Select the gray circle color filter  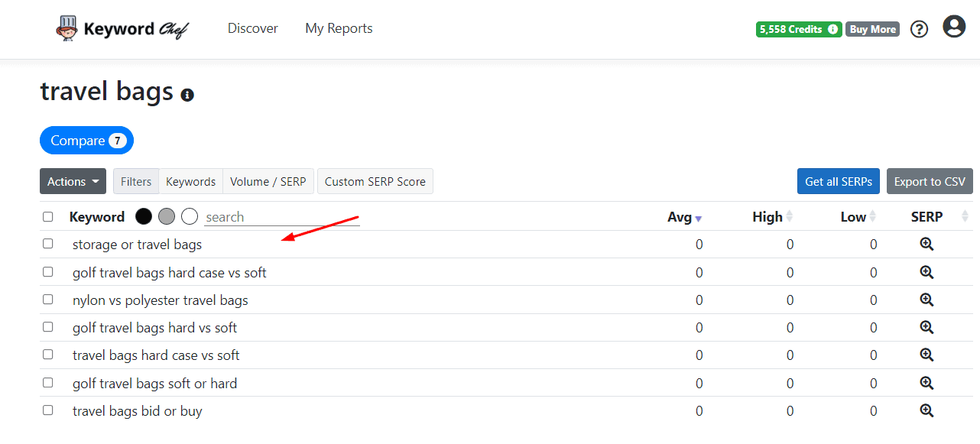click(x=167, y=217)
